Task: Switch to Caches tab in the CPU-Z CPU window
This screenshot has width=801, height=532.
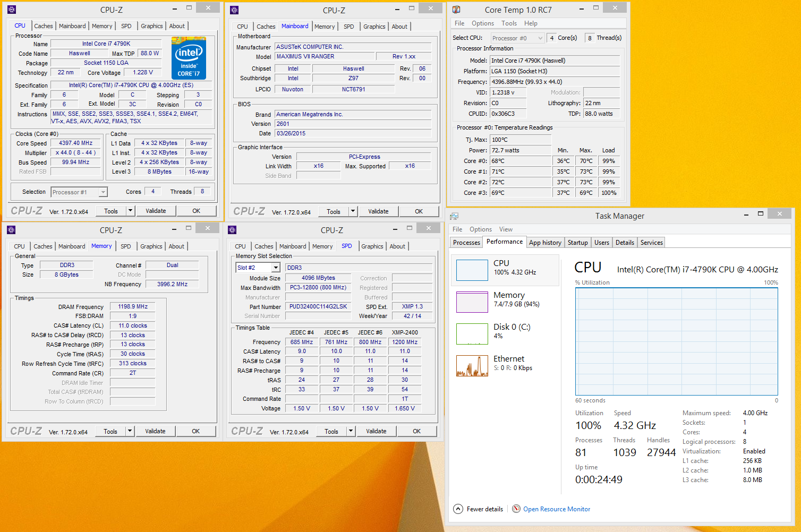Action: coord(44,26)
